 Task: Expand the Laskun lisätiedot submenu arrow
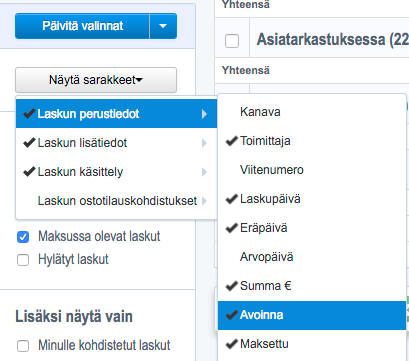pyautogui.click(x=204, y=143)
